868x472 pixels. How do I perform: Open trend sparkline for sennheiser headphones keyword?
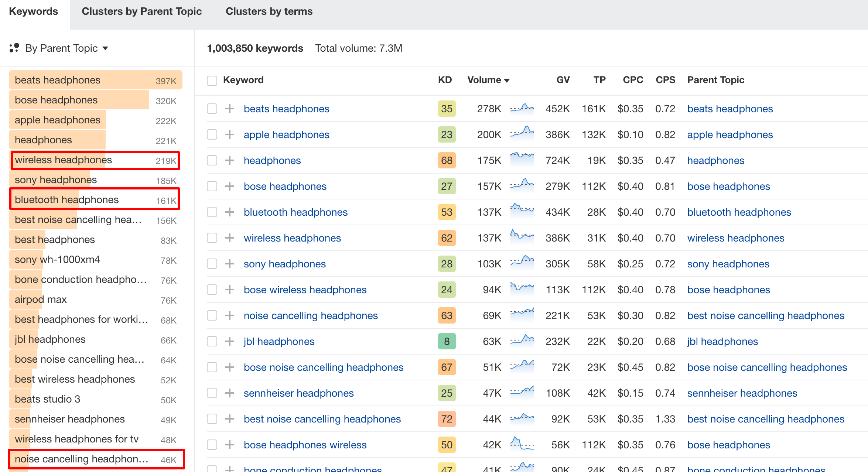(522, 393)
